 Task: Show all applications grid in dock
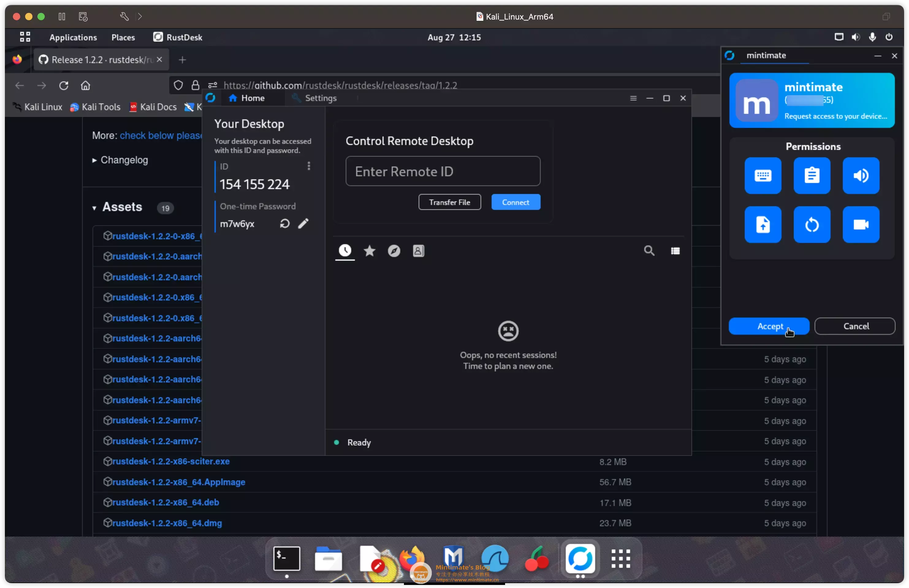620,559
